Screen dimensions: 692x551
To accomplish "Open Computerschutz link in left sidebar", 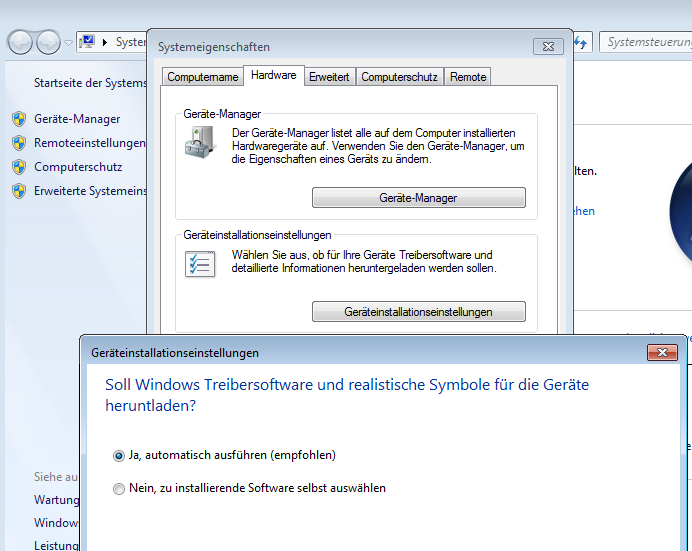I will click(x=78, y=167).
